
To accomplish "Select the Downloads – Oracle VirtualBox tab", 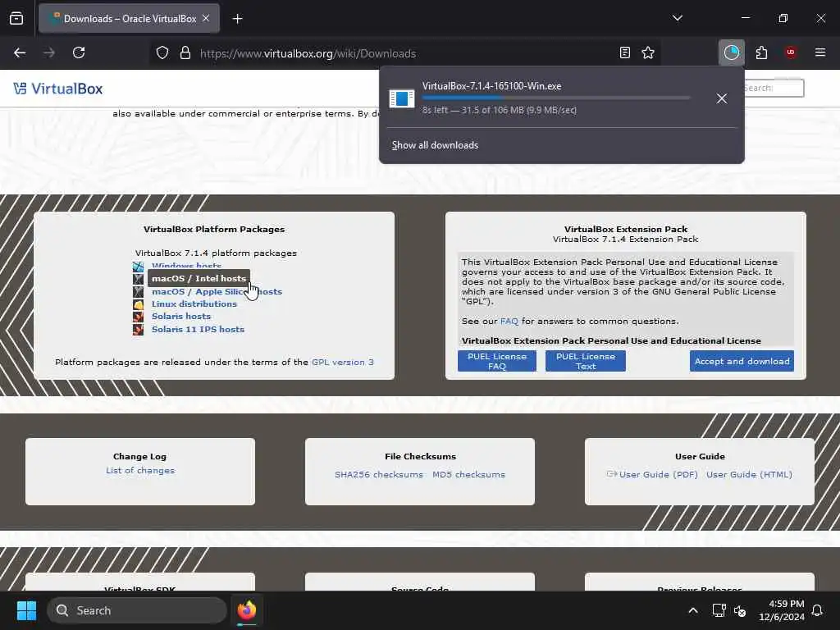I will 129,19.
